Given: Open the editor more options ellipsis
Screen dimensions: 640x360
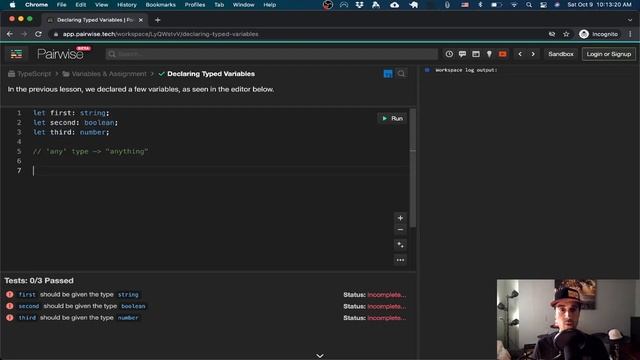Looking at the screenshot, I should click(400, 260).
